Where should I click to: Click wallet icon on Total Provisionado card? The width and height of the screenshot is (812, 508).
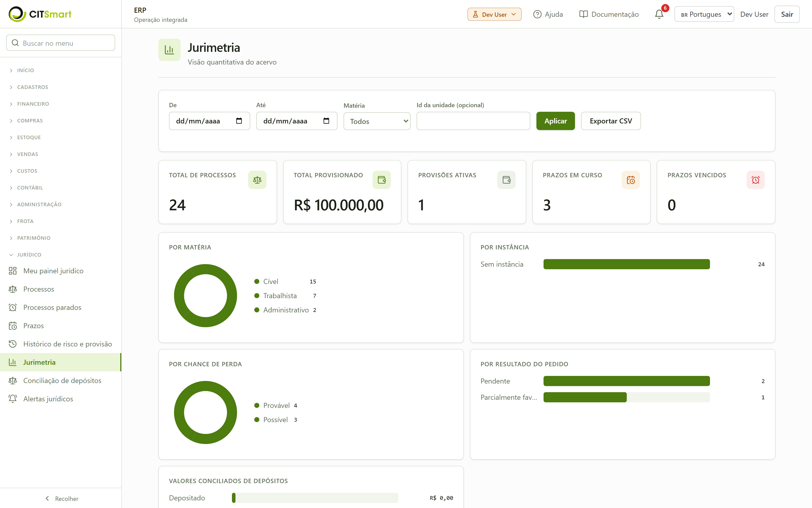pos(381,180)
